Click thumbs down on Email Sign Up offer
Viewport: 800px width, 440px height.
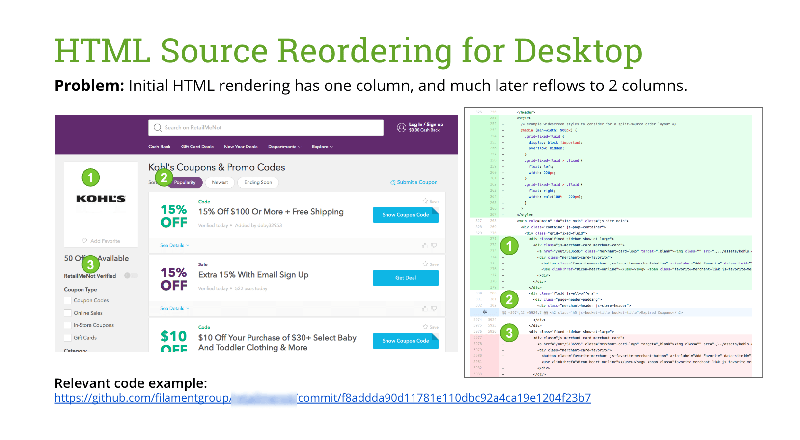(x=434, y=308)
